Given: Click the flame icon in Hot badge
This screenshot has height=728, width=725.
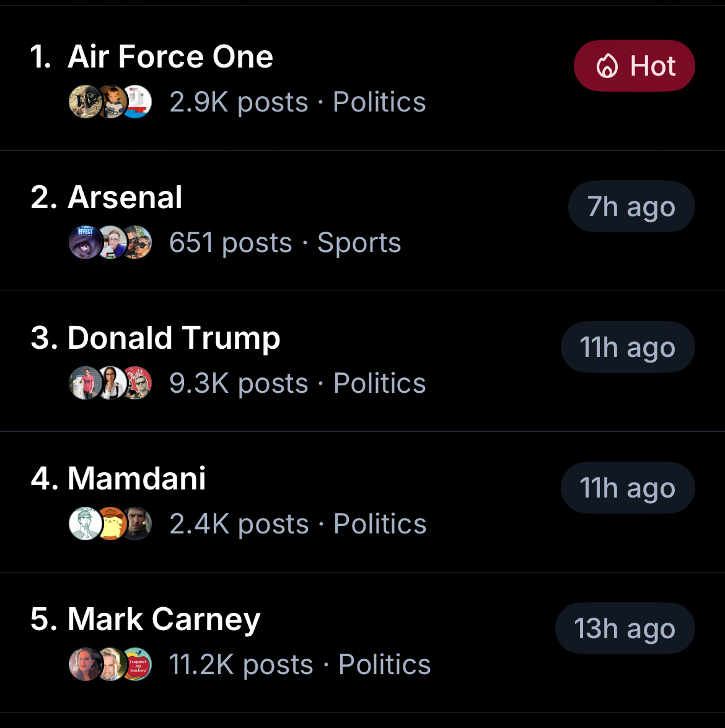Looking at the screenshot, I should click(x=607, y=66).
